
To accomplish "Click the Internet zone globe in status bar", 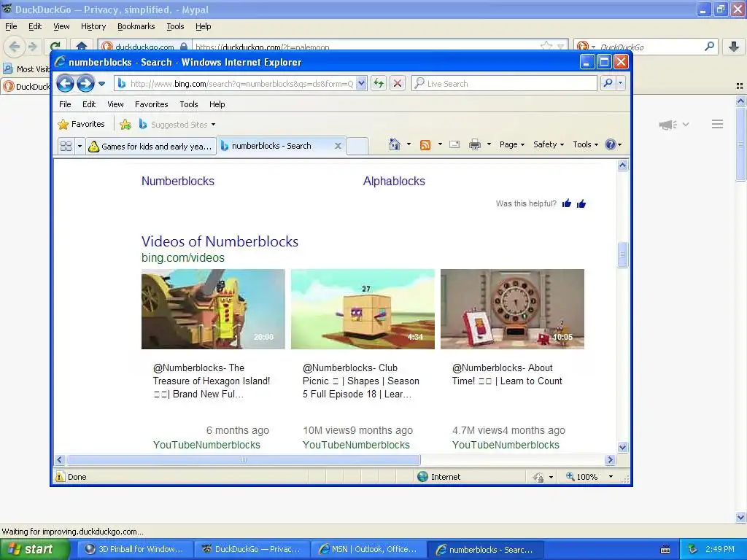I will (422, 477).
